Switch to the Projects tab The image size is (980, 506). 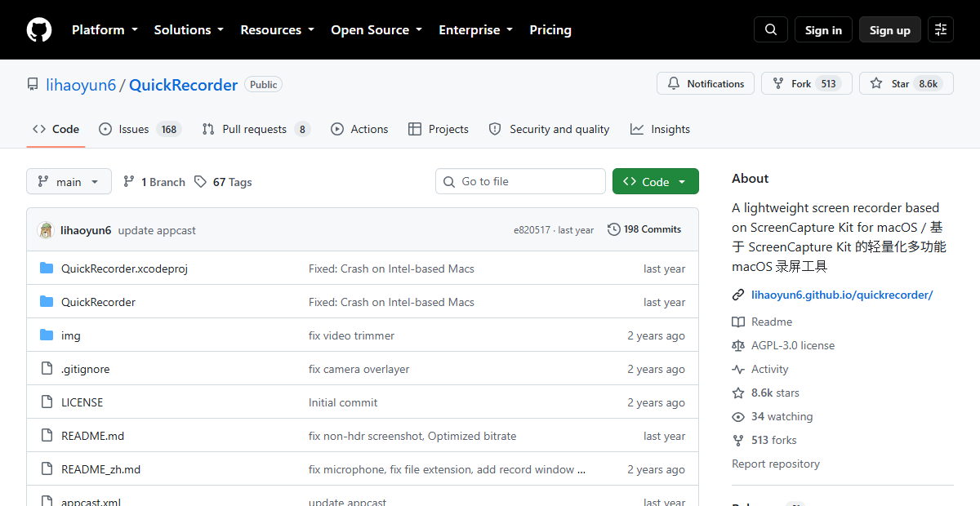439,129
